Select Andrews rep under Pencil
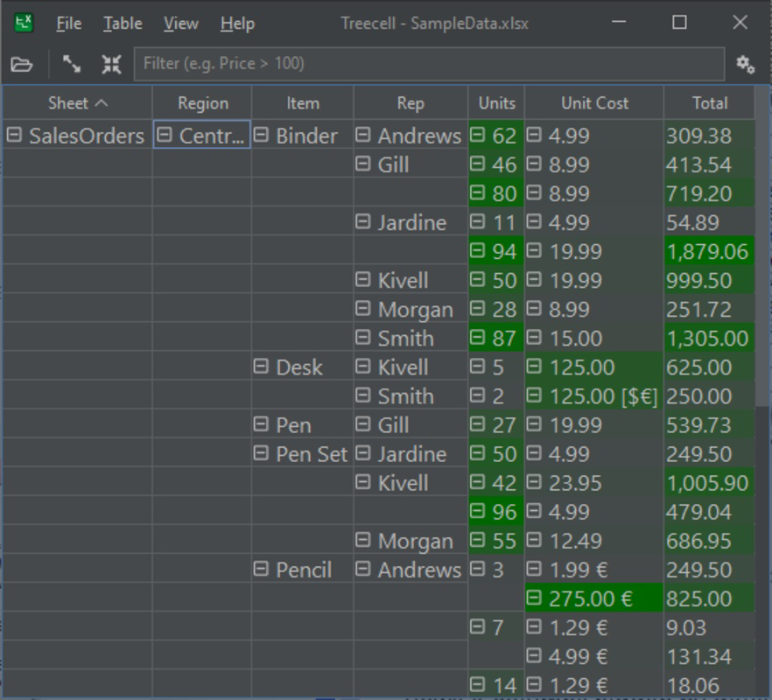This screenshot has width=772, height=700. [x=411, y=570]
